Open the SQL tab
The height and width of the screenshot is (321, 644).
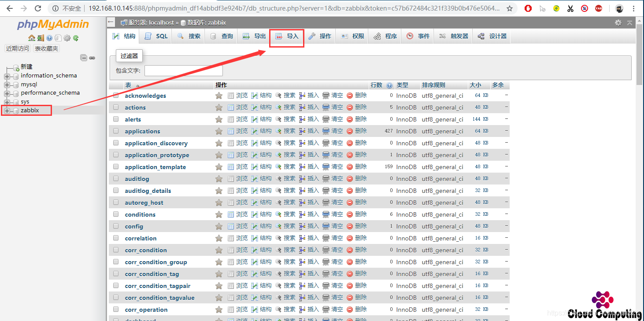tap(156, 37)
